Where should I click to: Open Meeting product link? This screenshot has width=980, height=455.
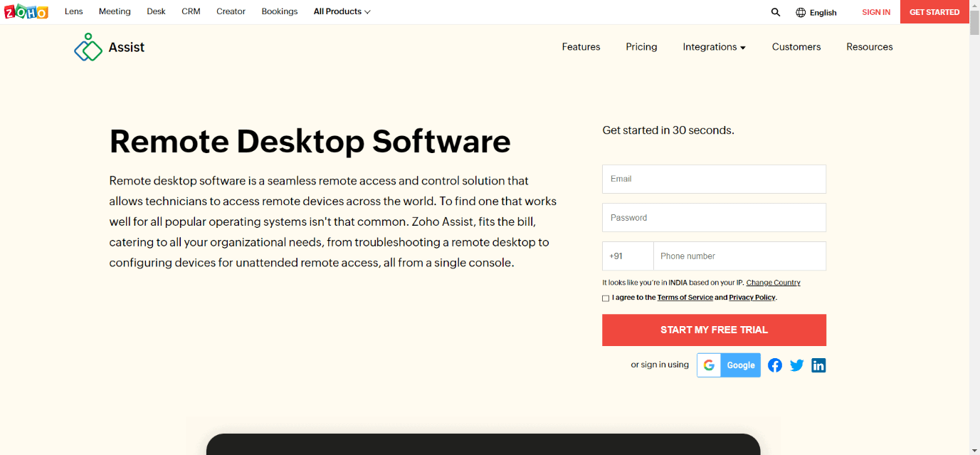tap(115, 11)
